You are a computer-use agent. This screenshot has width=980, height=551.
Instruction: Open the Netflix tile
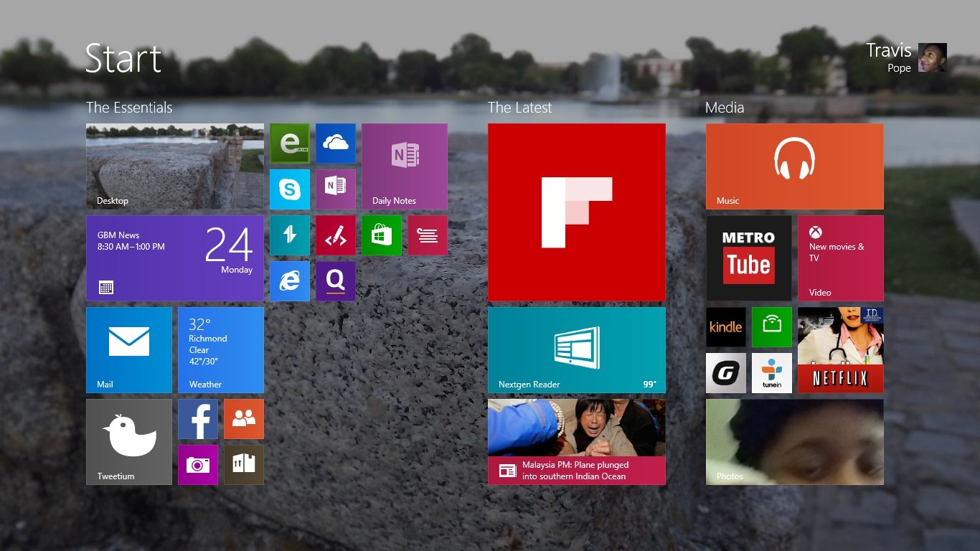pos(841,350)
